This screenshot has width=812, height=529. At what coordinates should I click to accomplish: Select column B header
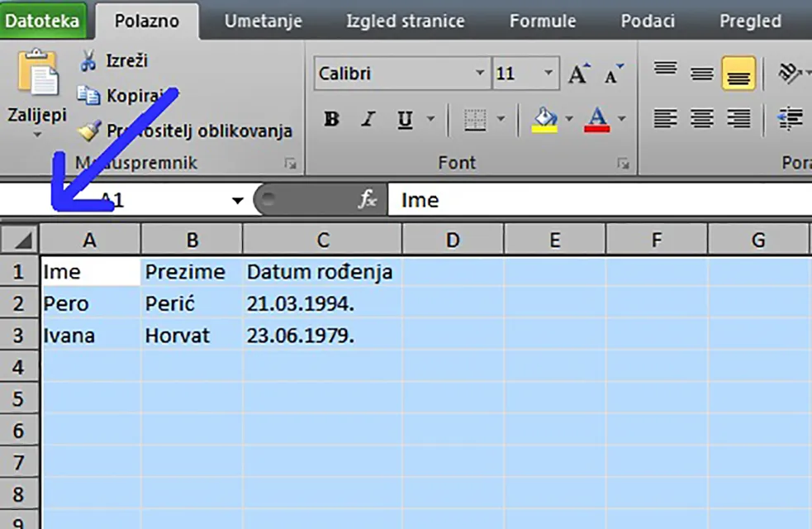(192, 240)
